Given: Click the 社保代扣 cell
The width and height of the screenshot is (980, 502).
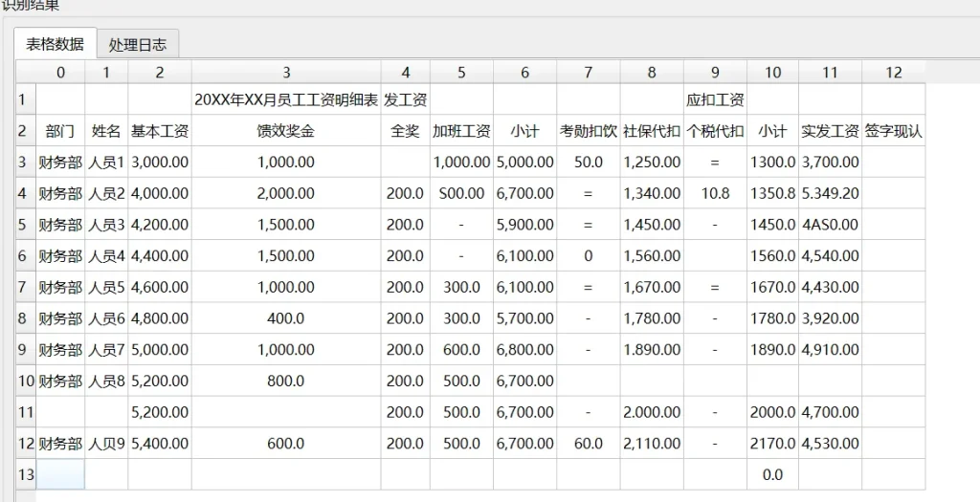Looking at the screenshot, I should click(x=652, y=131).
